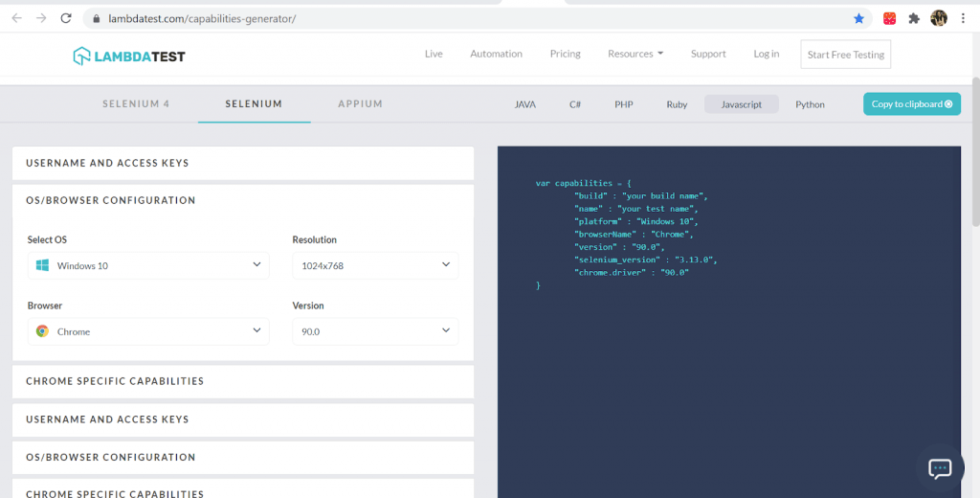Open the Browser dropdown showing Chrome
Screen dimensions: 980x498
[147, 331]
